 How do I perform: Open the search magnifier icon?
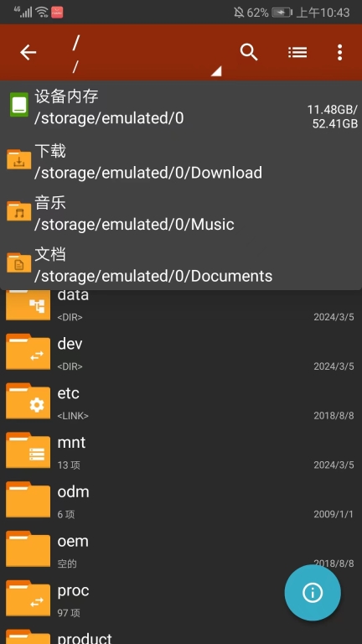coord(249,53)
